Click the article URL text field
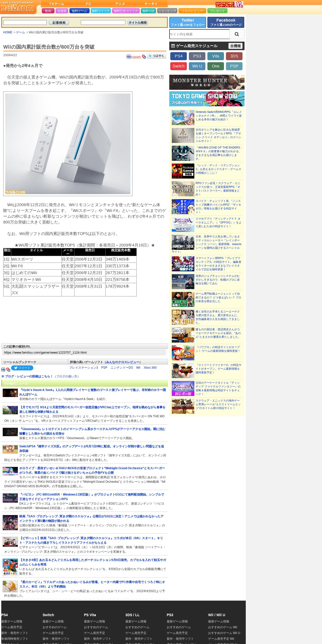 point(84,353)
